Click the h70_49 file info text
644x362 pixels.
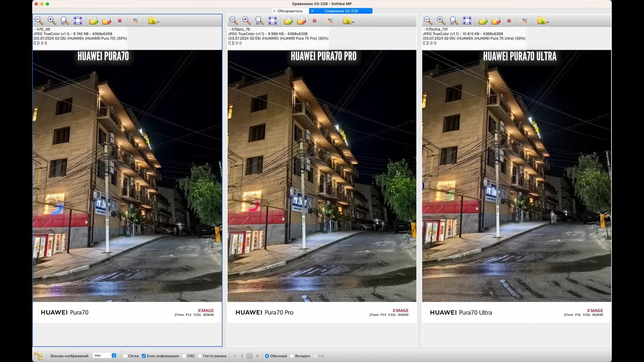[x=80, y=36]
